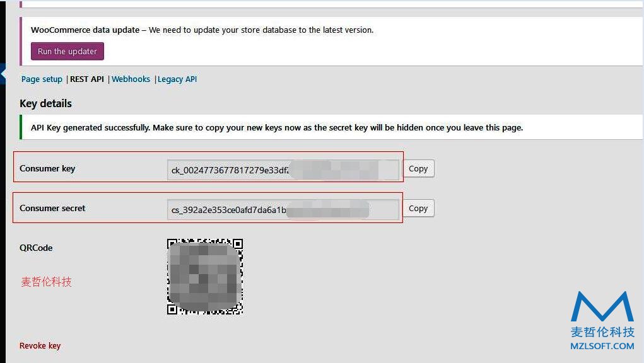Screen dimensions: 644x363
Task: Select the Consumer key input field
Action: click(x=283, y=170)
